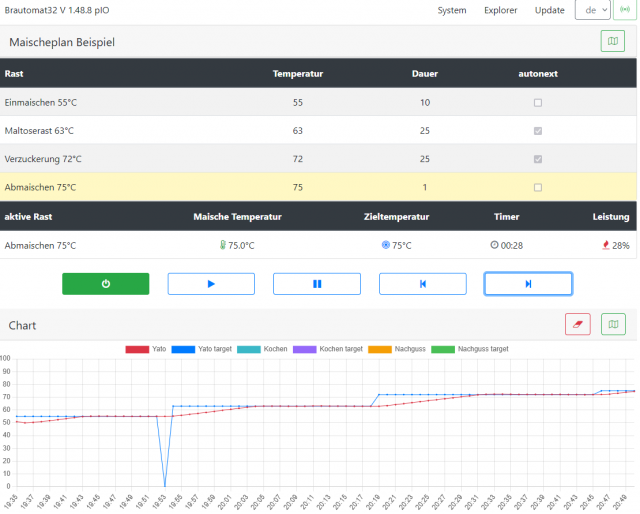Toggle Yato series via red legend swatch
This screenshot has width=640, height=514.
(137, 349)
